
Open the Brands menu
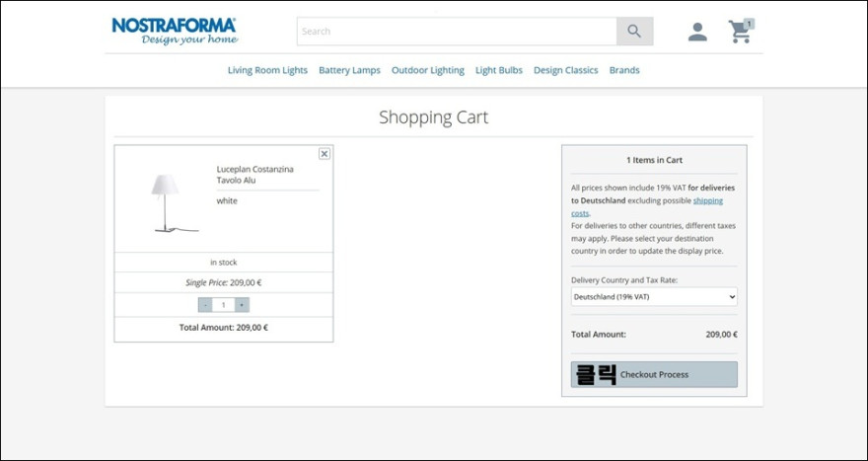point(624,70)
